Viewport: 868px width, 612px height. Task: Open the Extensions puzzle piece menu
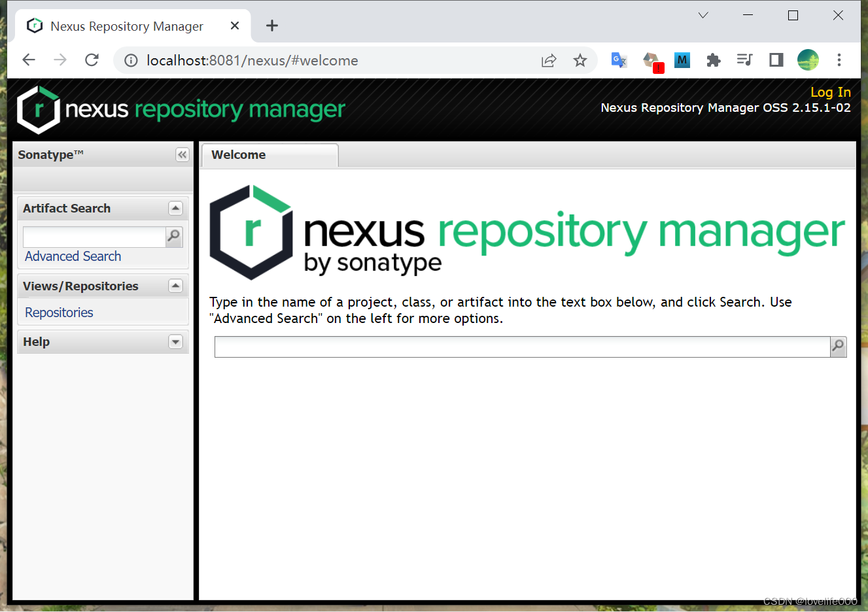tap(714, 61)
